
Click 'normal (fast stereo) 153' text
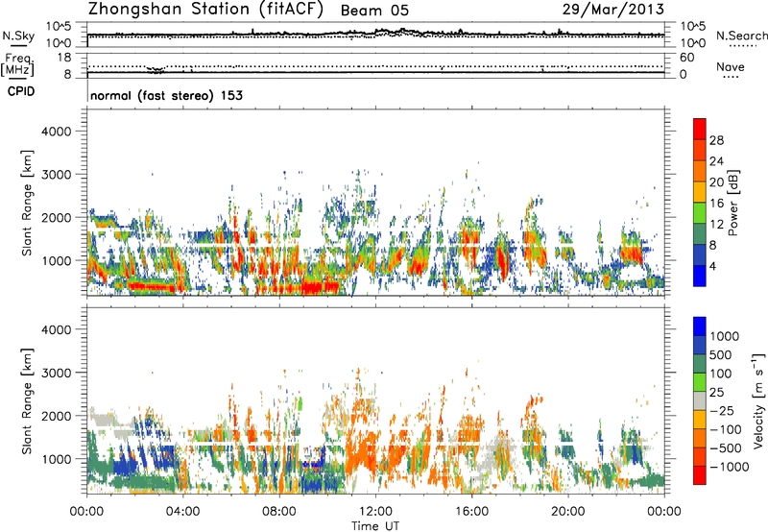coord(166,95)
